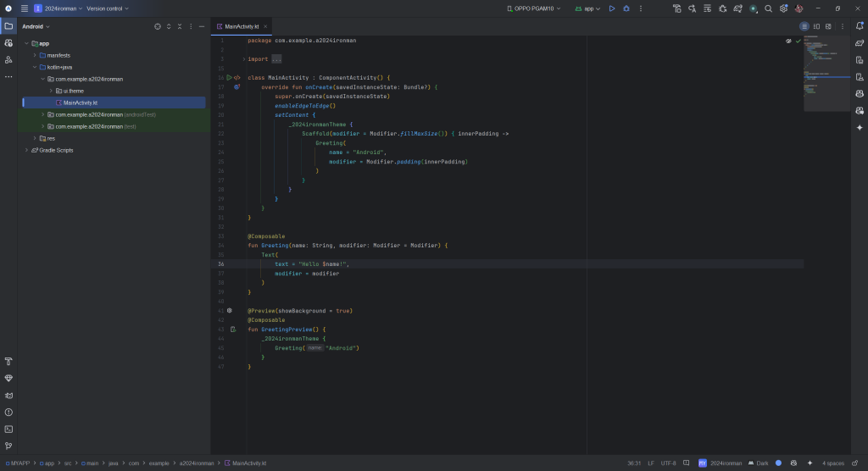The width and height of the screenshot is (868, 471).
Task: Open Search Everywhere magnifier
Action: click(x=768, y=8)
